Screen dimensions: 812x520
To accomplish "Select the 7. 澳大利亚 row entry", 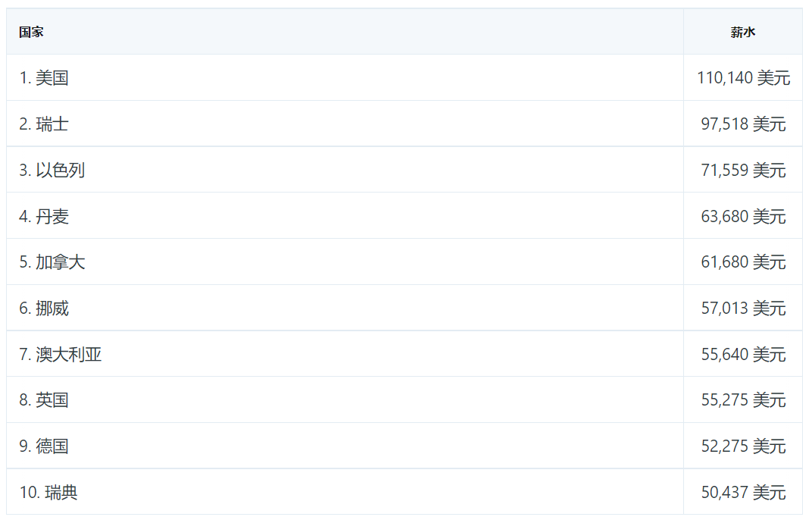I will point(61,354).
